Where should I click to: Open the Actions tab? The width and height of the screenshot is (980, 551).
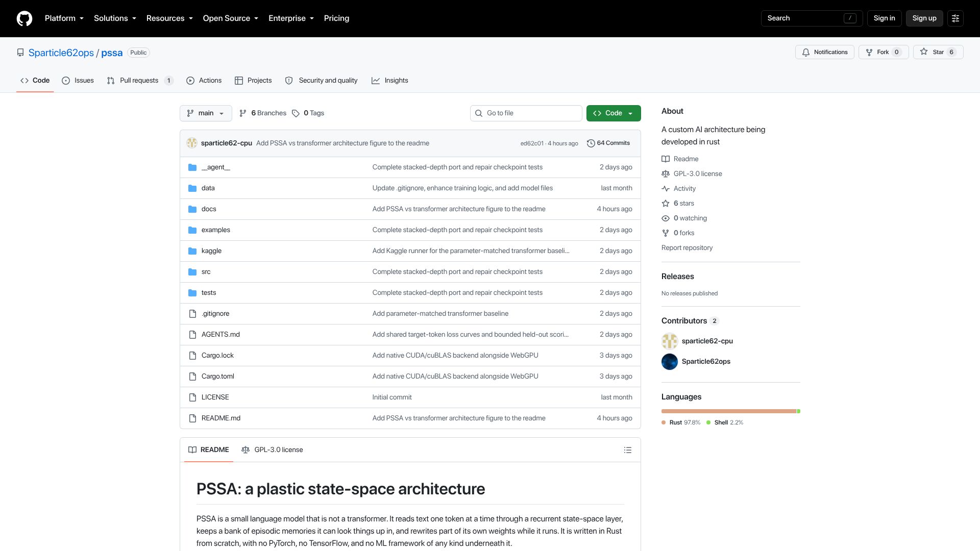click(x=204, y=81)
